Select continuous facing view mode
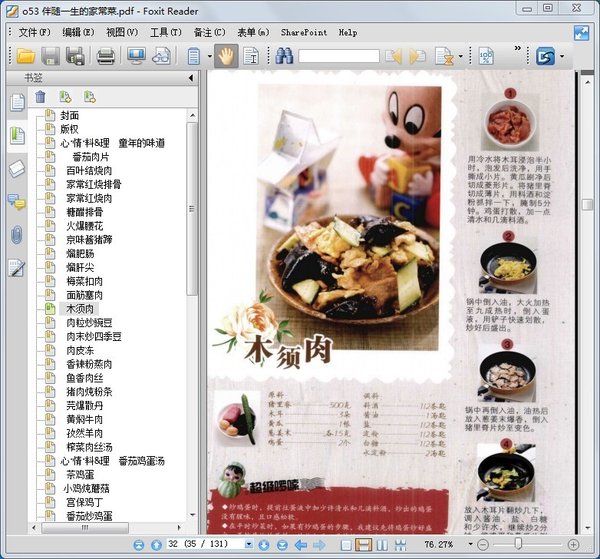 pos(400,545)
